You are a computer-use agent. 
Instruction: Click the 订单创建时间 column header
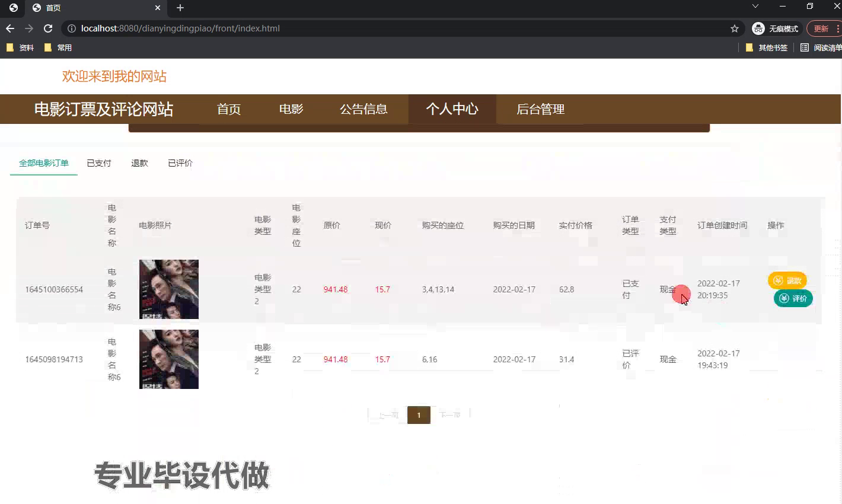(722, 225)
